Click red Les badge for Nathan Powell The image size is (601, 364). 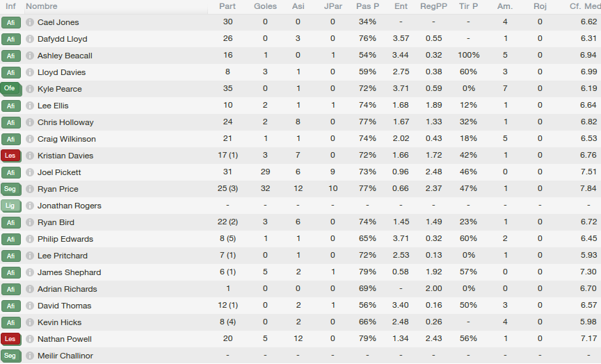(10, 339)
